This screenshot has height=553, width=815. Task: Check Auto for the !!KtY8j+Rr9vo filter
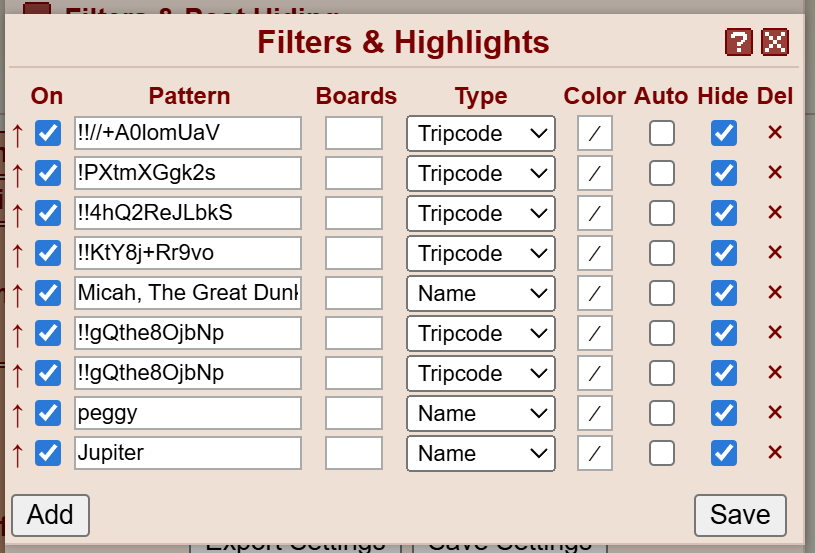click(x=662, y=253)
